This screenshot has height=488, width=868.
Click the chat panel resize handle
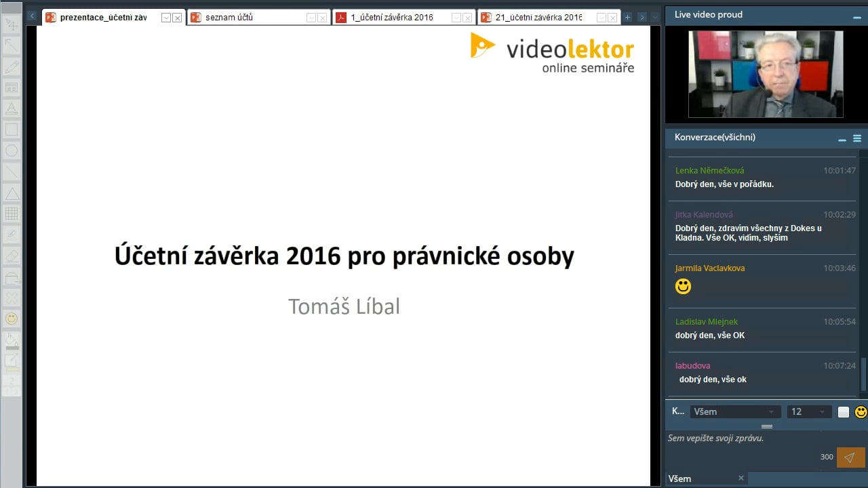pyautogui.click(x=767, y=426)
